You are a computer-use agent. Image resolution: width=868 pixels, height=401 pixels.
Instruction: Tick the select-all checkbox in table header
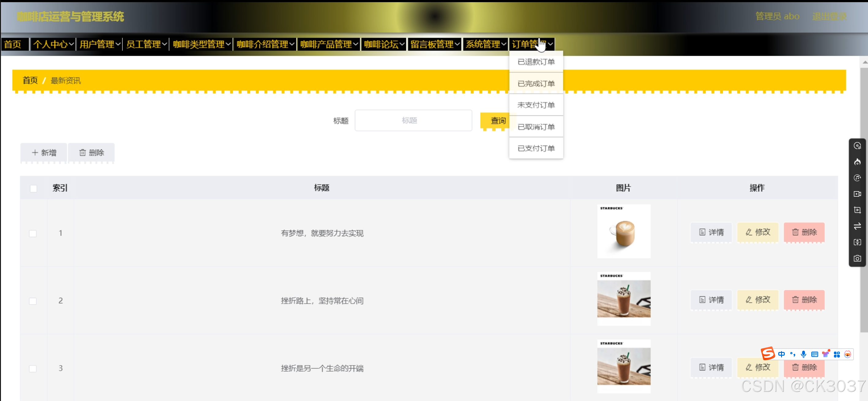point(33,188)
